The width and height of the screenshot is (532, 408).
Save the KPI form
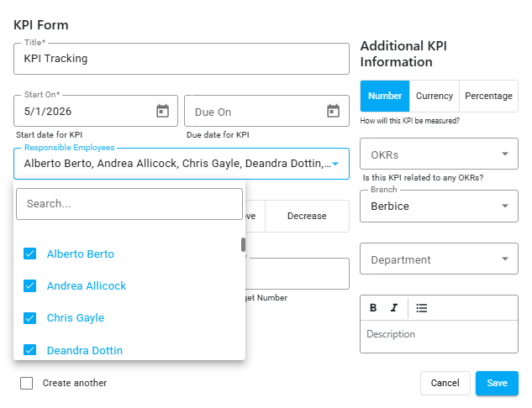[497, 383]
